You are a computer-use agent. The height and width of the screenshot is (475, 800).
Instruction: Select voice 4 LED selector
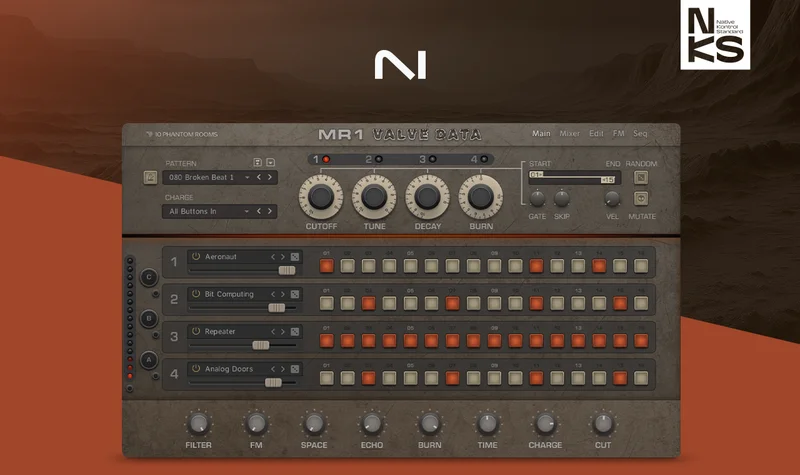pos(484,159)
